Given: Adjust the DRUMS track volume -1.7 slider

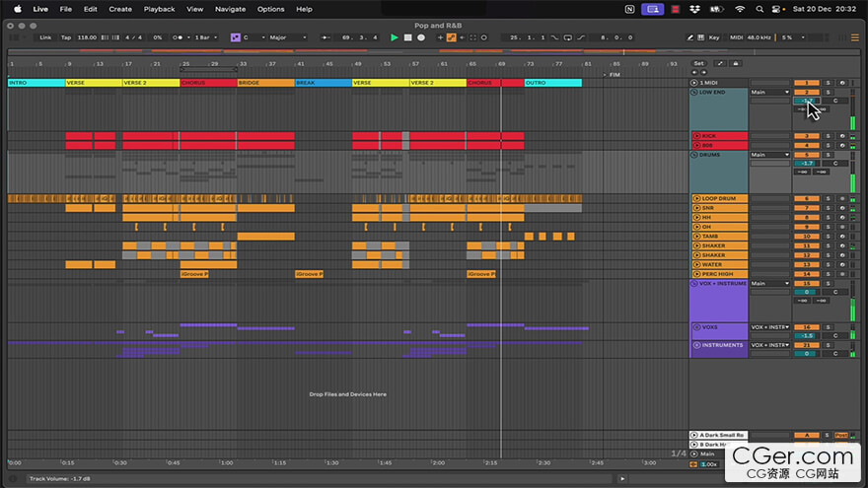Looking at the screenshot, I should [x=807, y=164].
